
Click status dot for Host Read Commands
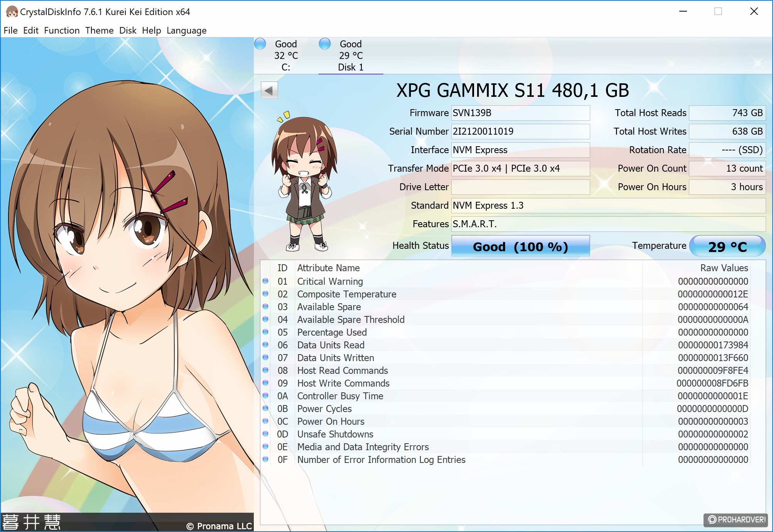265,370
